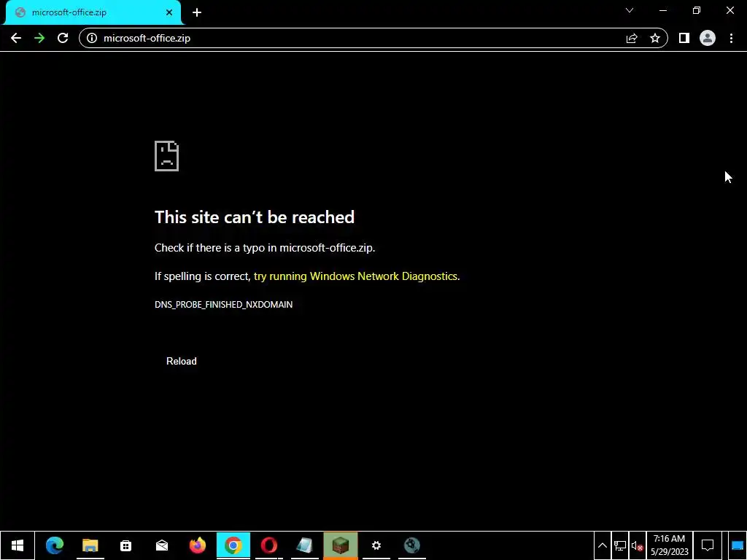Open a new tab with the plus button
The image size is (747, 560).
click(197, 12)
